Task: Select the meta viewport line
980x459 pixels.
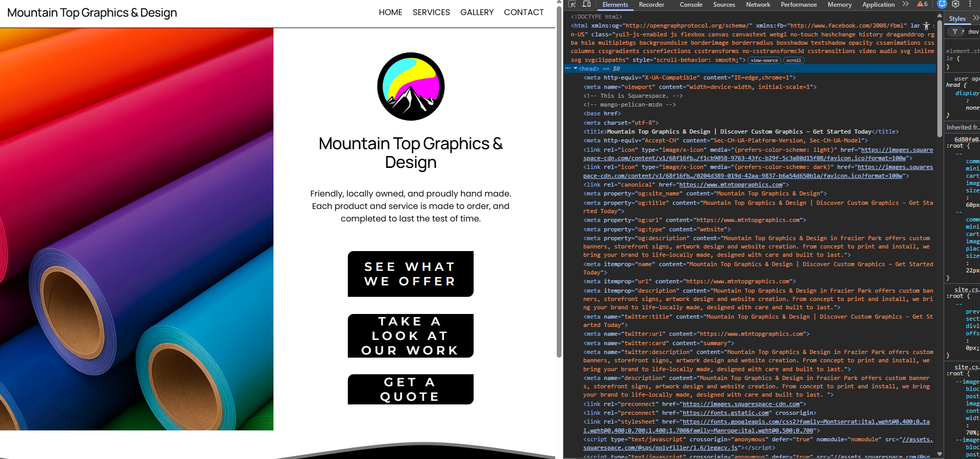Action: pyautogui.click(x=700, y=87)
